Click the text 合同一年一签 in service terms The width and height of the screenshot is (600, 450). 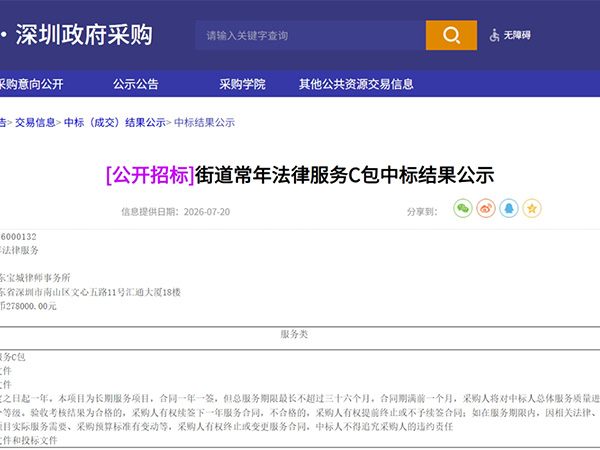tap(187, 399)
